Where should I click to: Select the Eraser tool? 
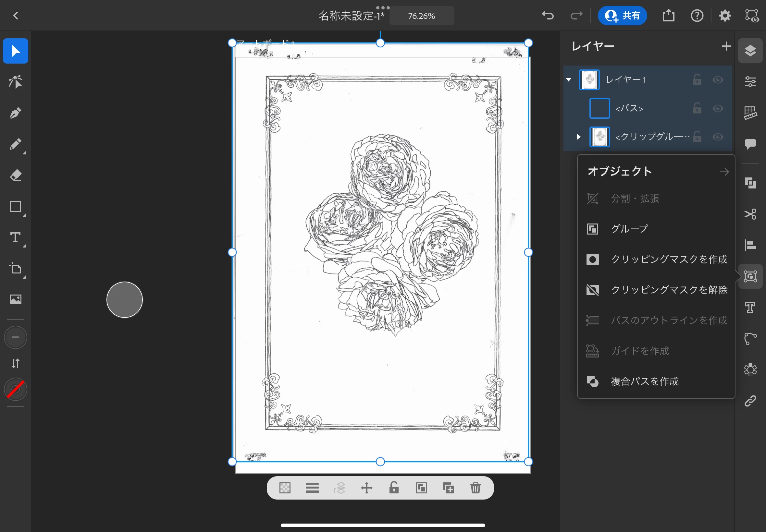(x=15, y=175)
